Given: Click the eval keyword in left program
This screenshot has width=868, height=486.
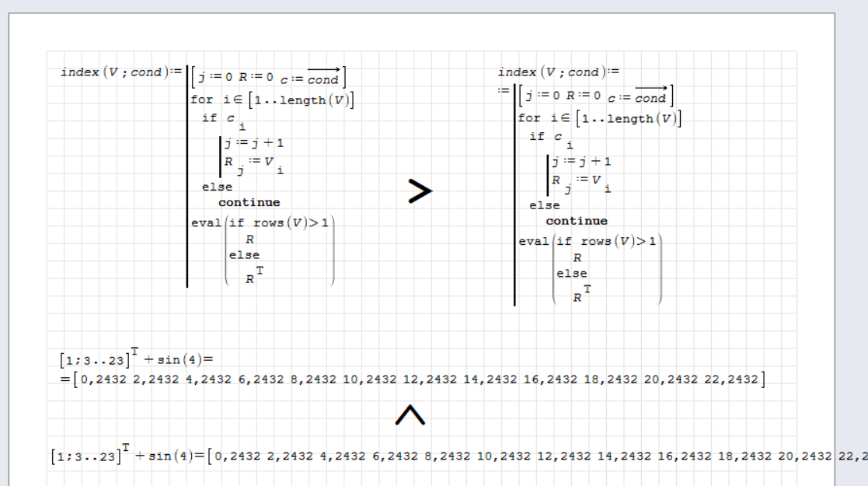Looking at the screenshot, I should pyautogui.click(x=206, y=221).
